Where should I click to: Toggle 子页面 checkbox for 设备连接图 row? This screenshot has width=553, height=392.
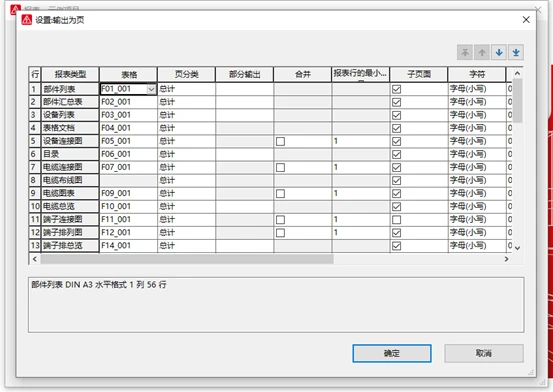[396, 141]
